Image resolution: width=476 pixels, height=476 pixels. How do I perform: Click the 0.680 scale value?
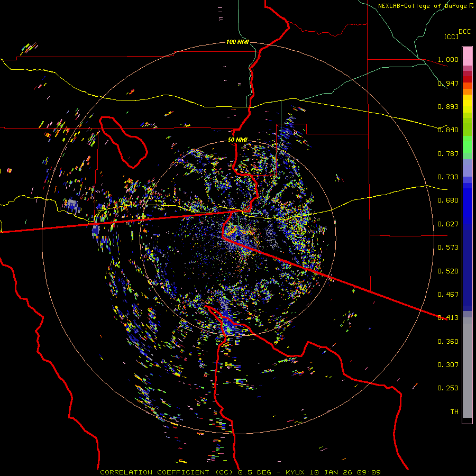(x=448, y=200)
